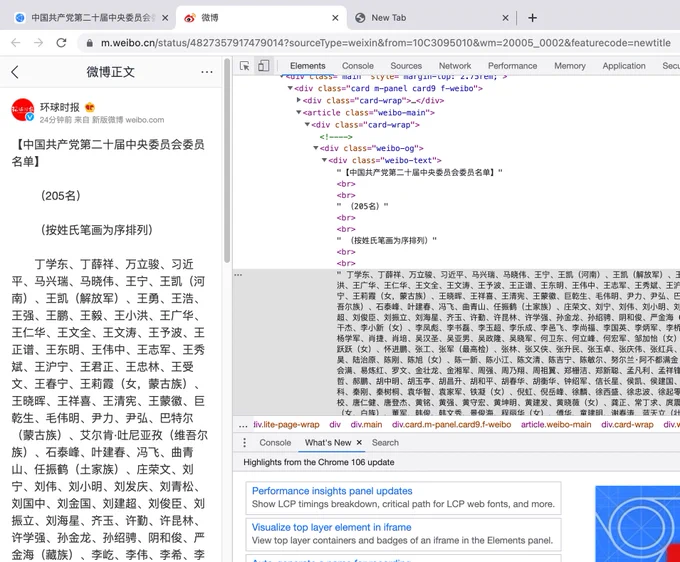The width and height of the screenshot is (680, 562).
Task: Collapse the div weibo-text node
Action: point(324,160)
